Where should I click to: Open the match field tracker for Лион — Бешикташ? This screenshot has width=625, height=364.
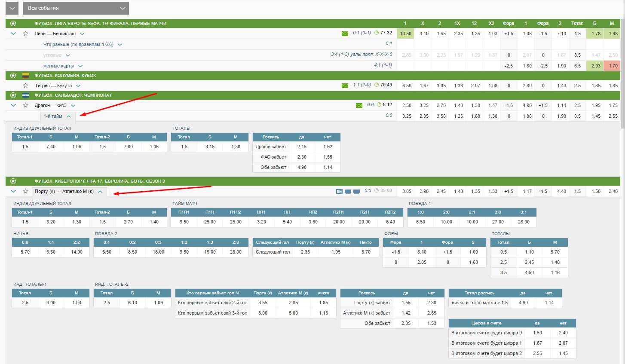[x=345, y=34]
